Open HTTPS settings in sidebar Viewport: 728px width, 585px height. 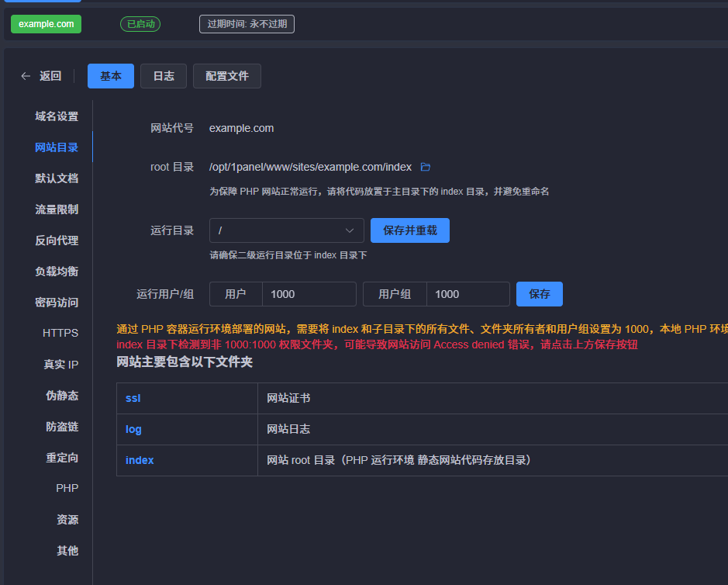[60, 333]
